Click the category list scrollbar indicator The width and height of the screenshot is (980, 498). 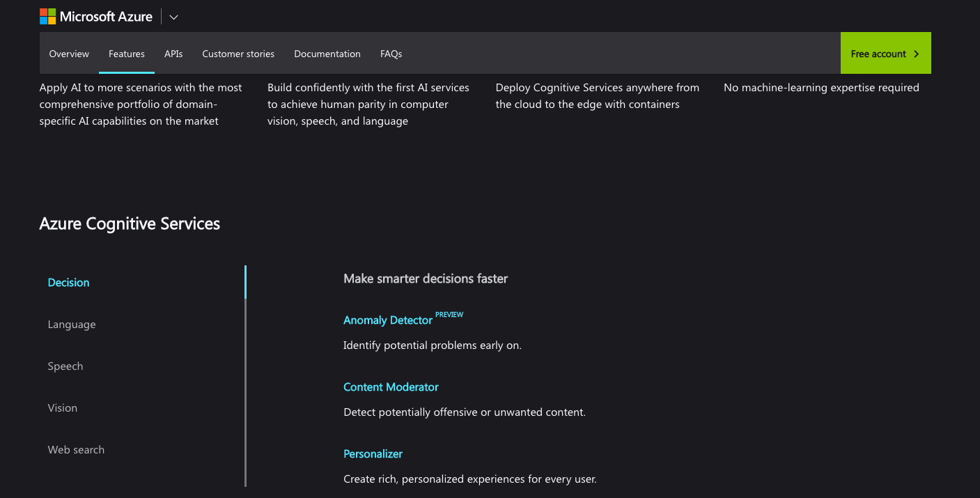245,282
